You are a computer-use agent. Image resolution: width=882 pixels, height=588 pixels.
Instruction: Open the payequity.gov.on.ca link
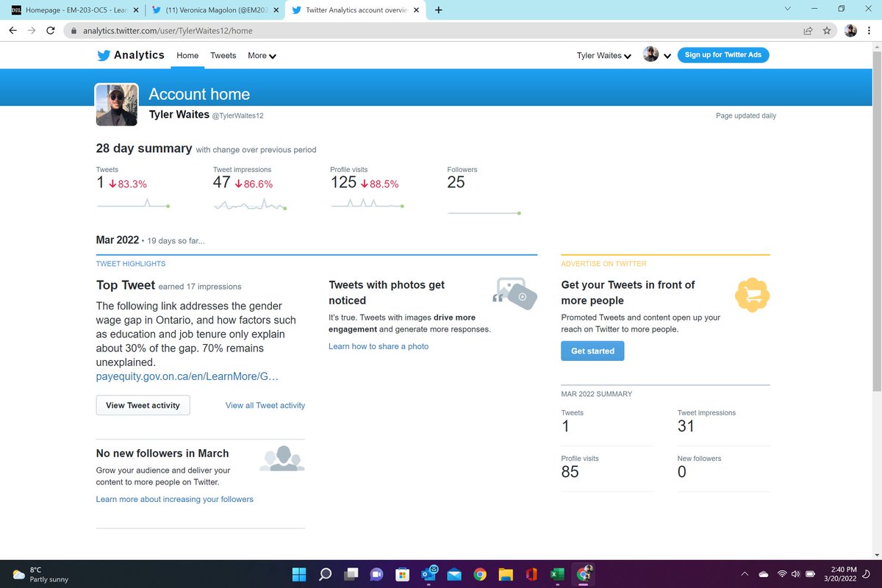(187, 376)
